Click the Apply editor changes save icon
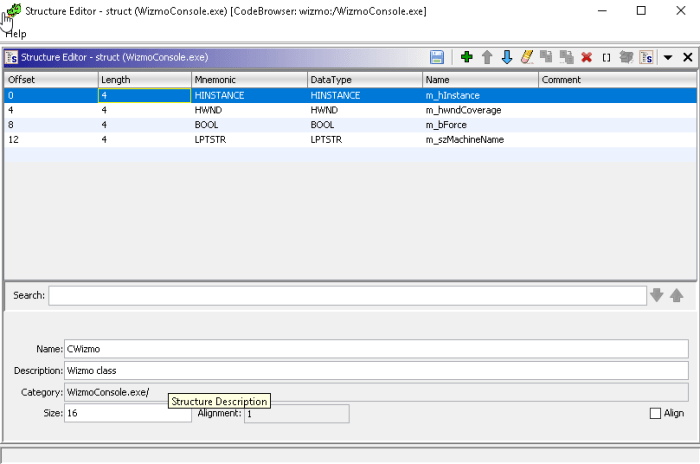 (437, 57)
